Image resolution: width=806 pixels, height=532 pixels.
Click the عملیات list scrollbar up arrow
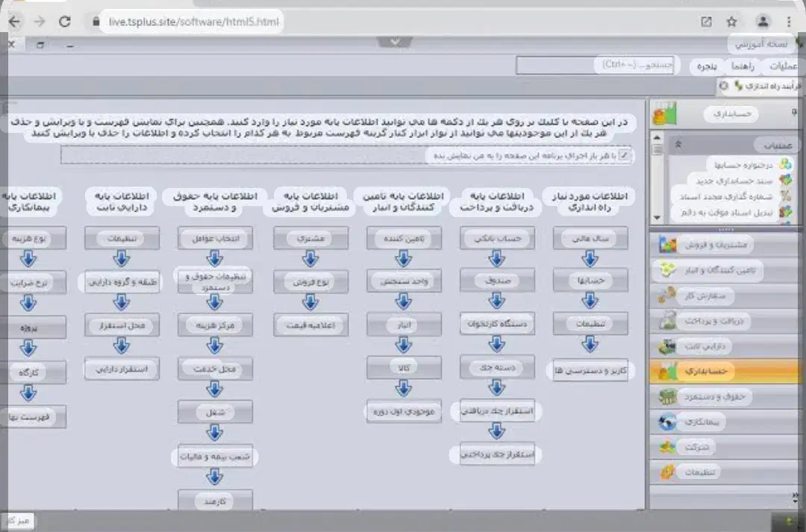pyautogui.click(x=657, y=138)
